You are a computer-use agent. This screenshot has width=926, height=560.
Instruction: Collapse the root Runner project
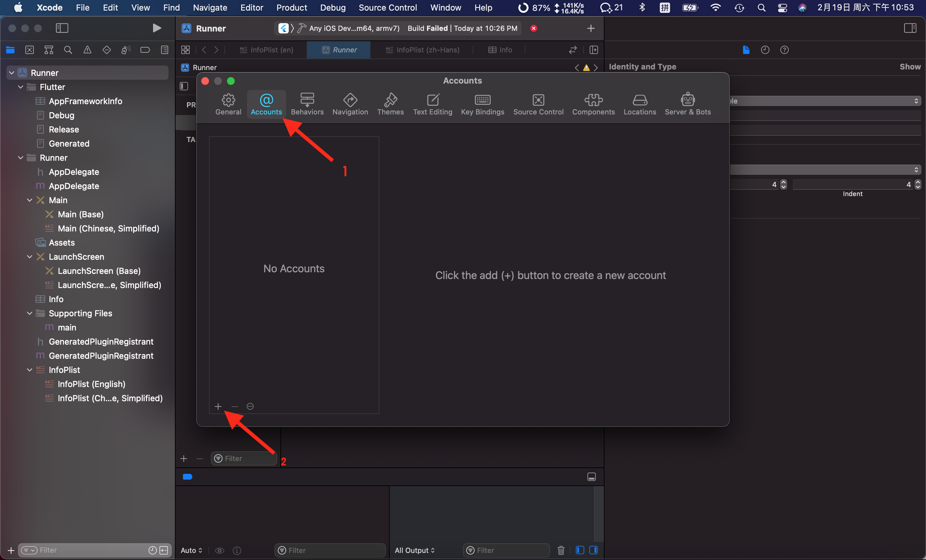(12, 73)
